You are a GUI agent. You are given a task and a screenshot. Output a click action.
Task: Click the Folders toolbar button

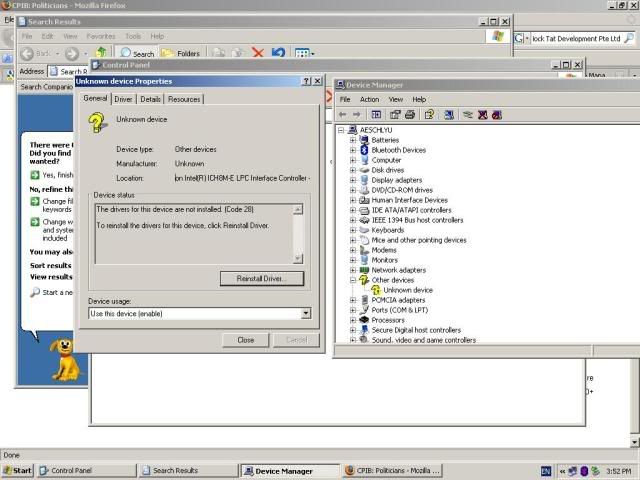coord(180,53)
